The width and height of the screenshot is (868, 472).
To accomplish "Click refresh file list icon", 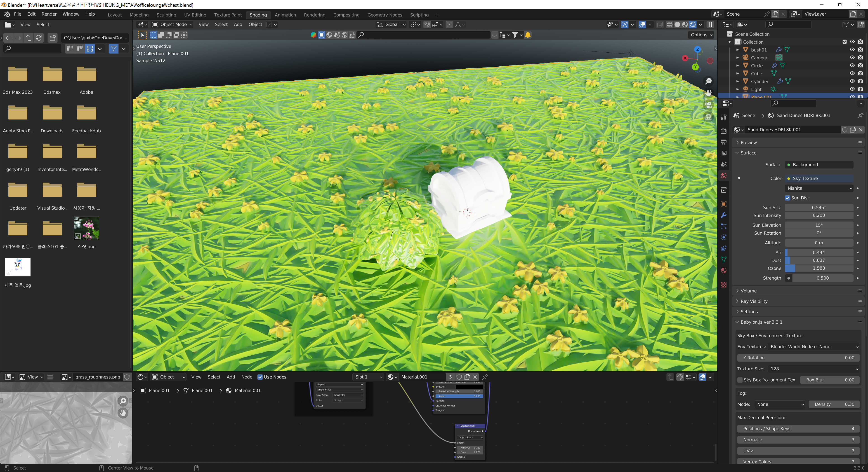I will coord(39,38).
